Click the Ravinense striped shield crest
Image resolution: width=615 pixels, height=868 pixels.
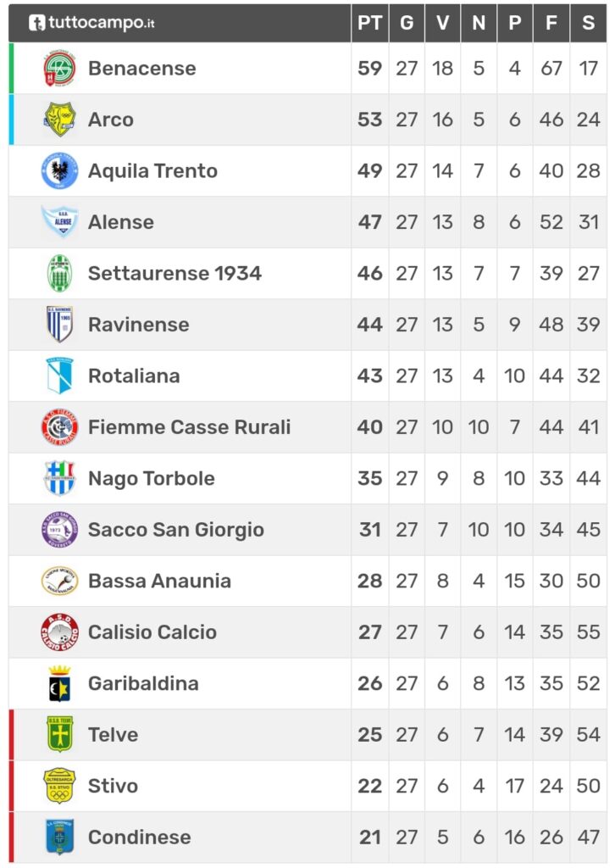60,324
